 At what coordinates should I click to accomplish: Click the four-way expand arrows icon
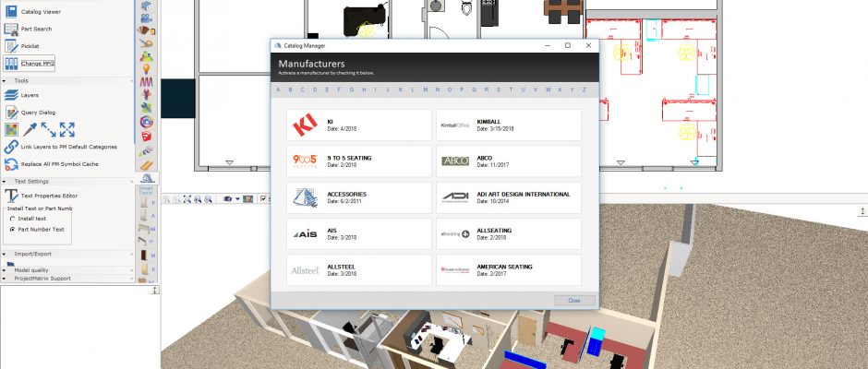[67, 129]
